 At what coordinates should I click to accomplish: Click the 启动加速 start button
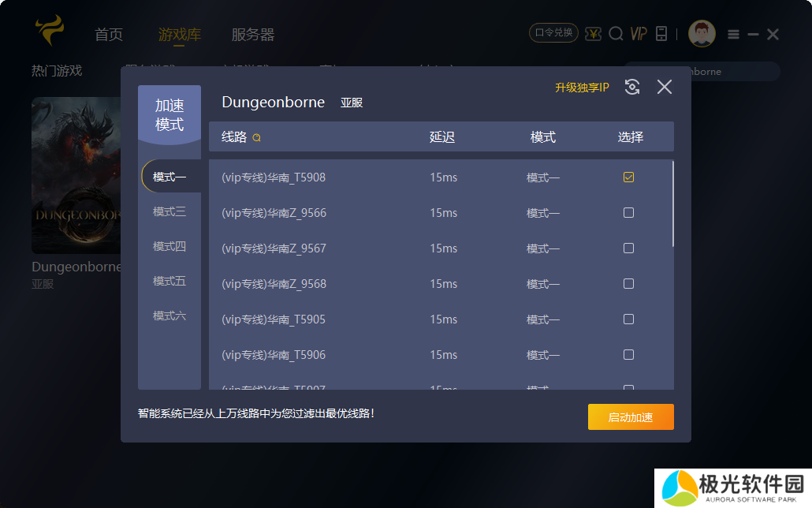pos(631,417)
